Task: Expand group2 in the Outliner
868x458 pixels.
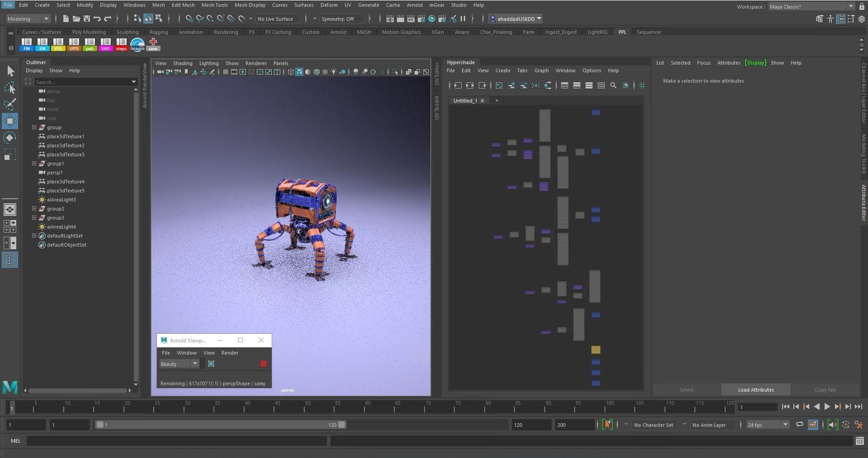Action: [x=34, y=209]
